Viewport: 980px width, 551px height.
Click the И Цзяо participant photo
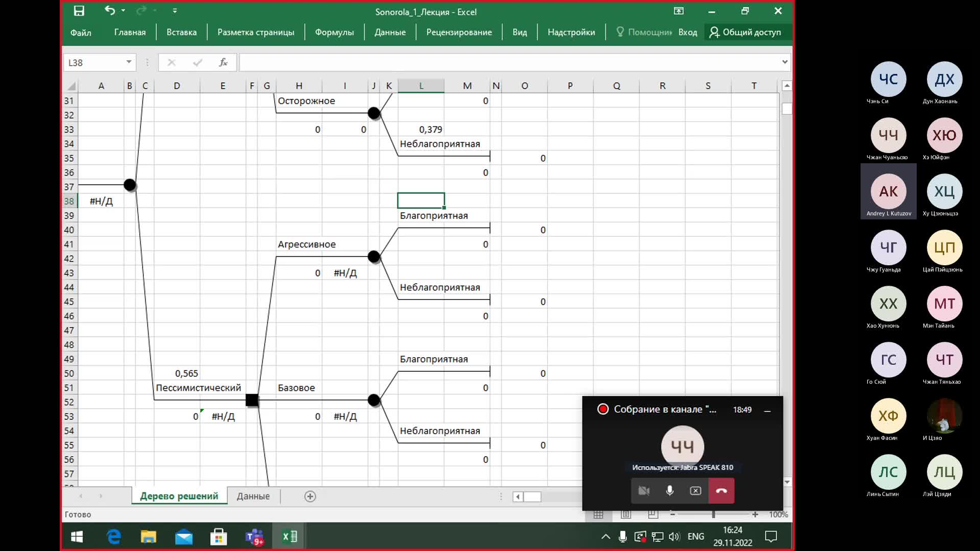click(x=944, y=416)
